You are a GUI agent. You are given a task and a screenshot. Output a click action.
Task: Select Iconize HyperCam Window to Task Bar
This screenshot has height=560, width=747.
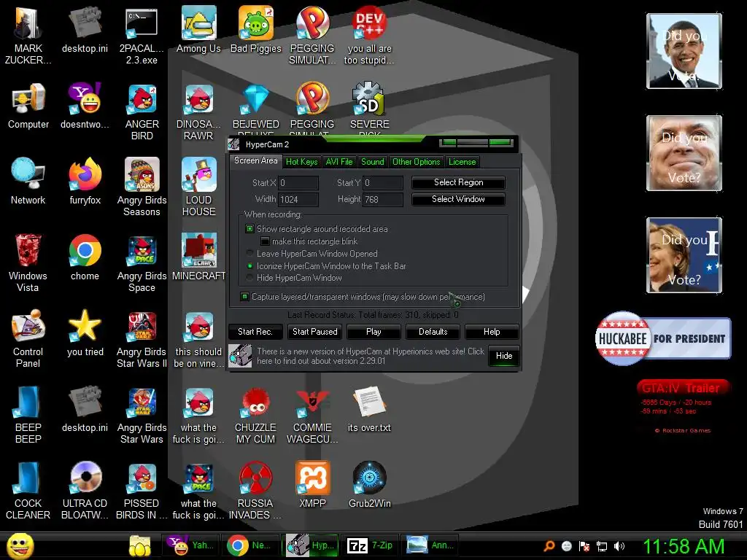[x=249, y=265]
